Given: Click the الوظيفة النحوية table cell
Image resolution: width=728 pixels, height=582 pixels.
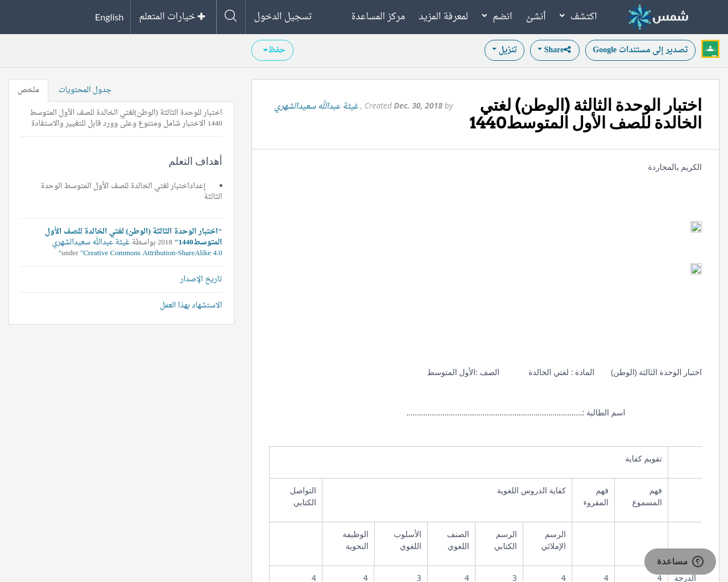Looking at the screenshot, I should [349, 543].
